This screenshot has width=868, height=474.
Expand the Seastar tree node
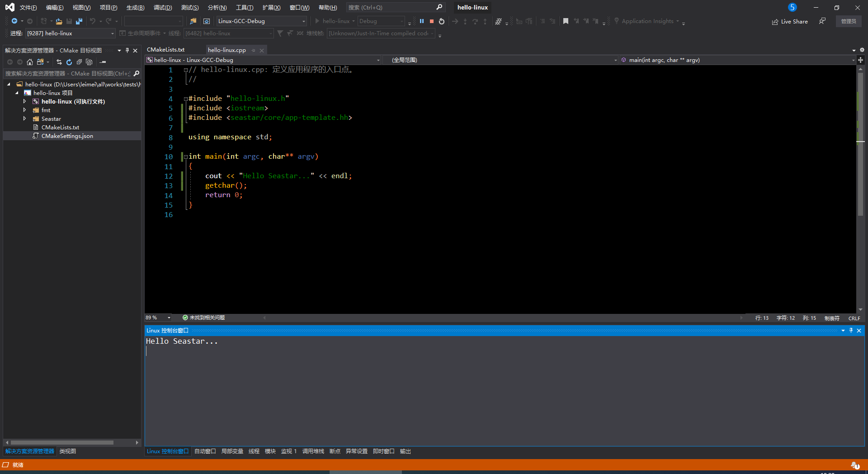pos(25,118)
